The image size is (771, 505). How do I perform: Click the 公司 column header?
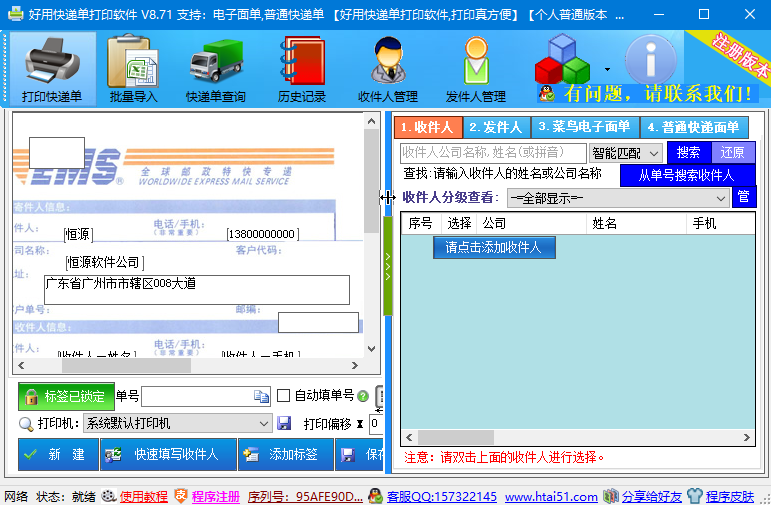(532, 223)
